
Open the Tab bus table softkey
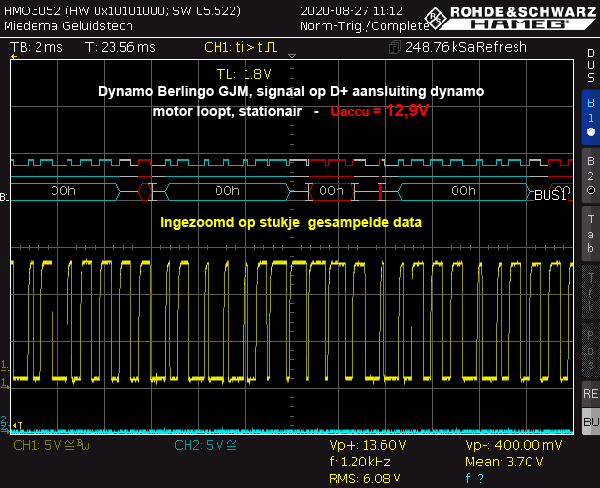pos(591,233)
